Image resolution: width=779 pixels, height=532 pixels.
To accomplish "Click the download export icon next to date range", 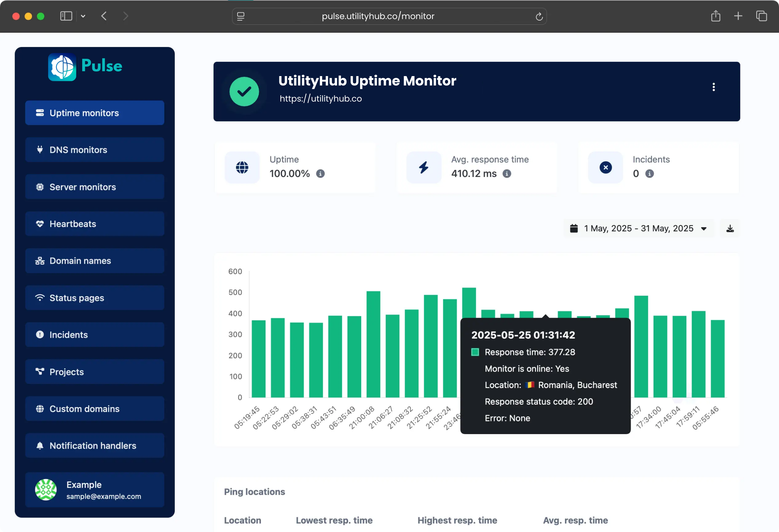I will [x=730, y=228].
